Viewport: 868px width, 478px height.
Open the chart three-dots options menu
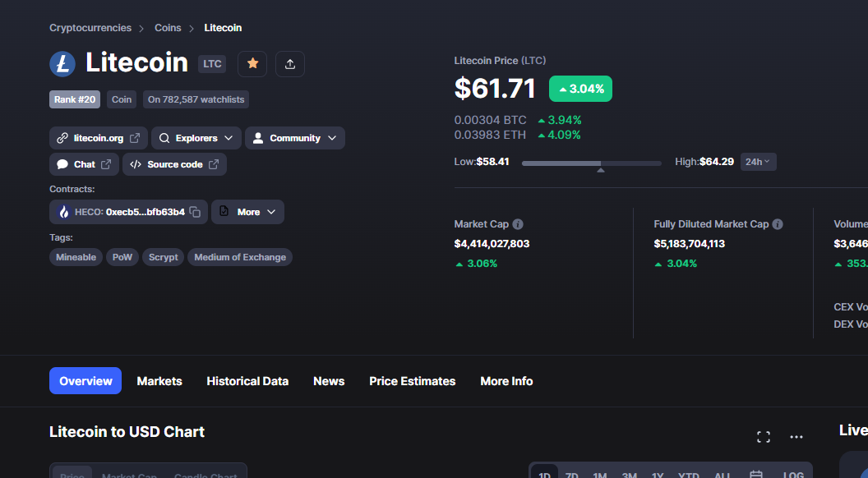[x=796, y=437]
